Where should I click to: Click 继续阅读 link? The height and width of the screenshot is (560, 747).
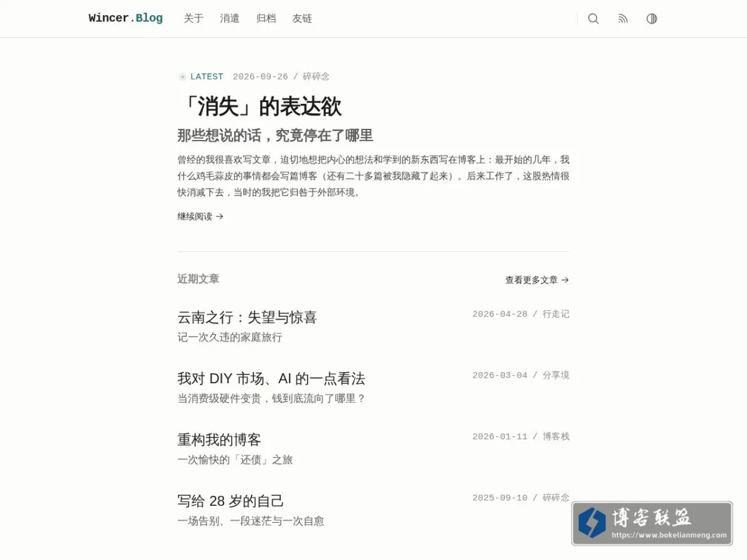pyautogui.click(x=200, y=217)
